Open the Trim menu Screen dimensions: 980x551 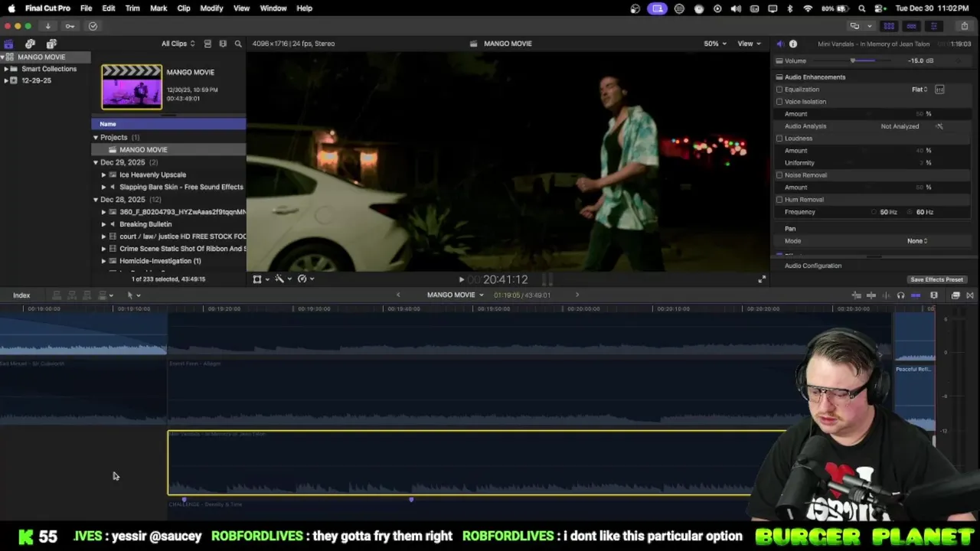[x=132, y=8]
